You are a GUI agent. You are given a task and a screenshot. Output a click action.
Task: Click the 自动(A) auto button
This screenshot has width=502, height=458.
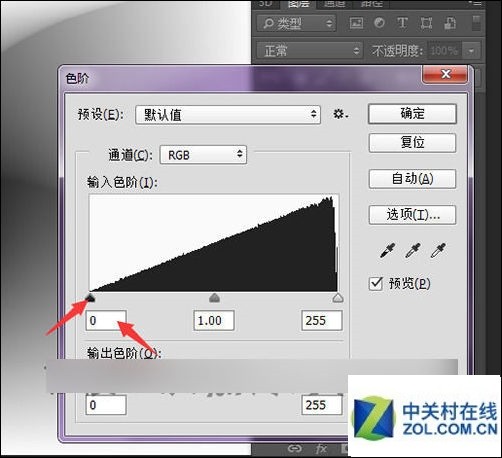point(412,179)
